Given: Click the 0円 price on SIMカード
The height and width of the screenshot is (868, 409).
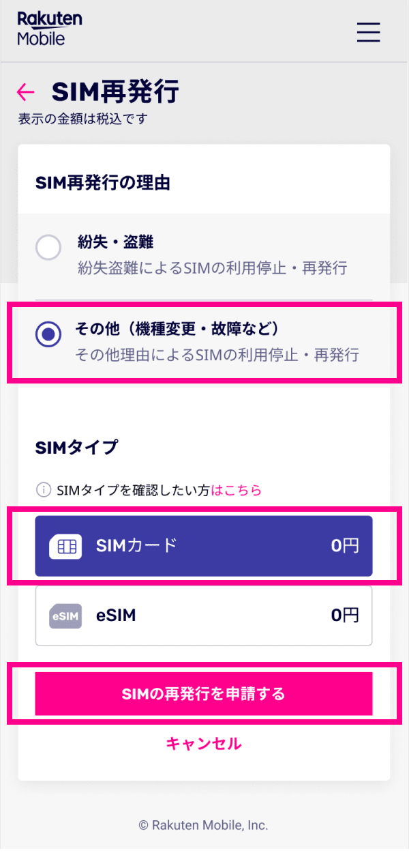Looking at the screenshot, I should [x=344, y=545].
